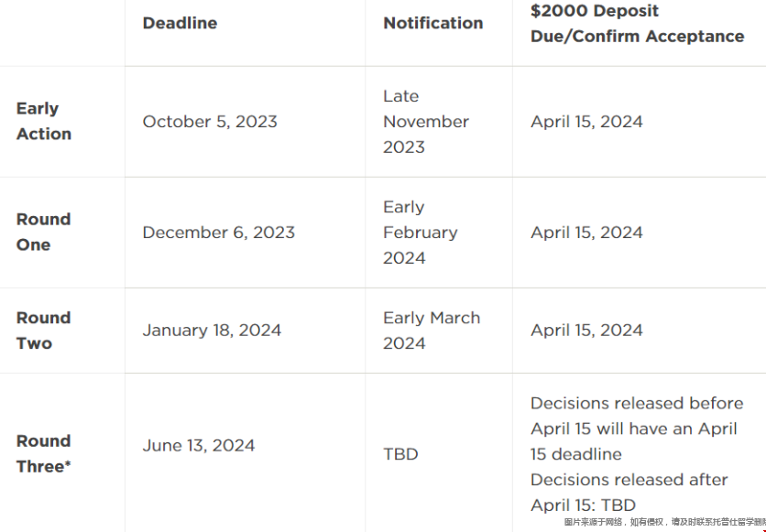This screenshot has height=532, width=766.
Task: Select the Early Action row label
Action: (x=44, y=121)
